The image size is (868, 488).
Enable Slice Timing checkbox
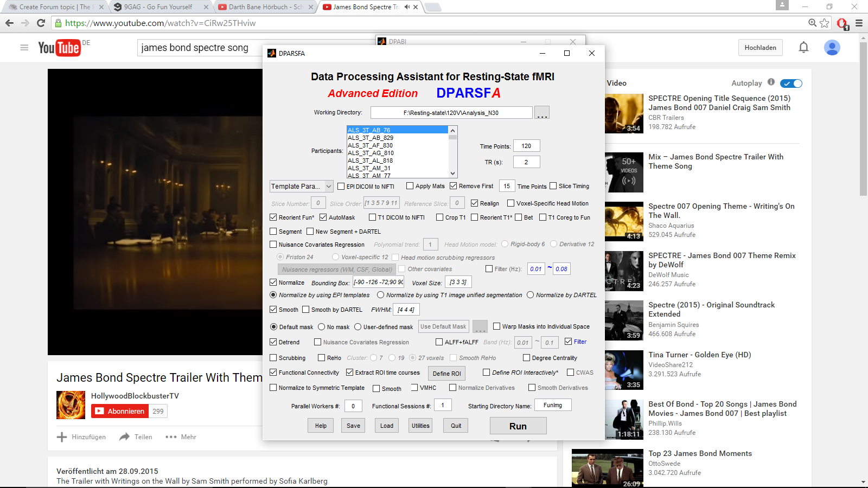[x=553, y=186]
